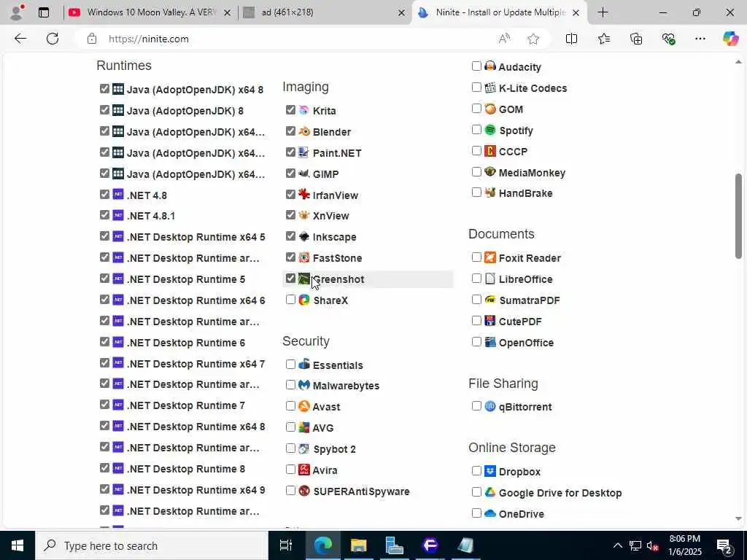Click the Avira red icon
Image resolution: width=747 pixels, height=560 pixels.
tap(304, 470)
